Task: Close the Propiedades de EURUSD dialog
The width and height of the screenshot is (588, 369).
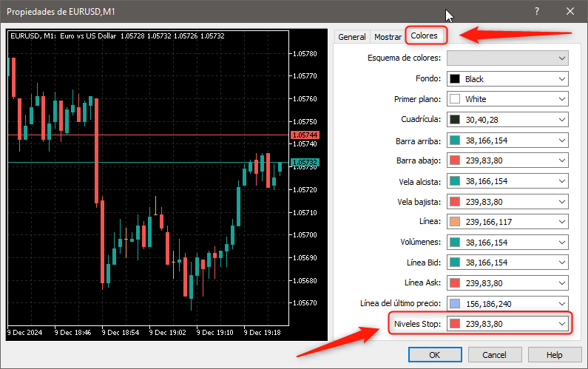Action: (x=570, y=11)
